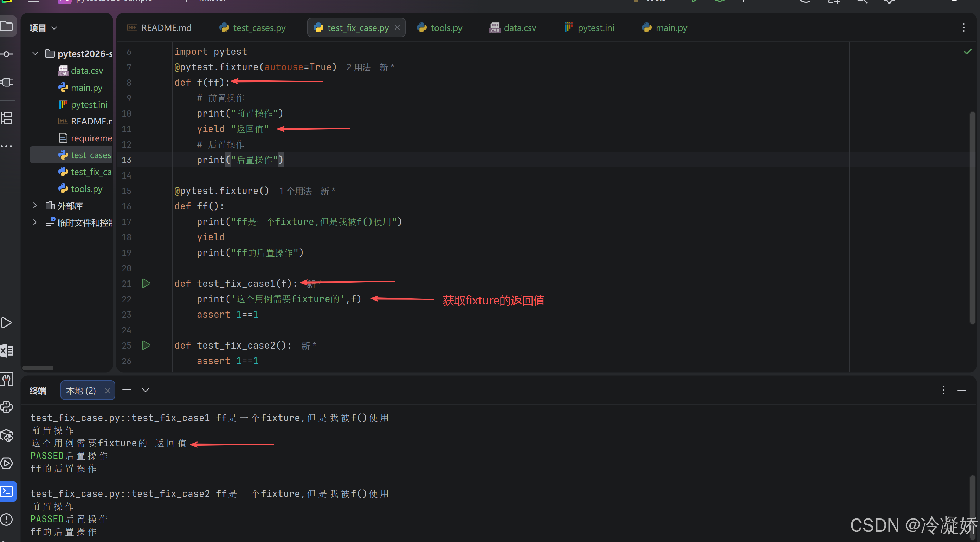Viewport: 980px width, 542px height.
Task: Open the Run tool window icon
Action: click(7, 323)
